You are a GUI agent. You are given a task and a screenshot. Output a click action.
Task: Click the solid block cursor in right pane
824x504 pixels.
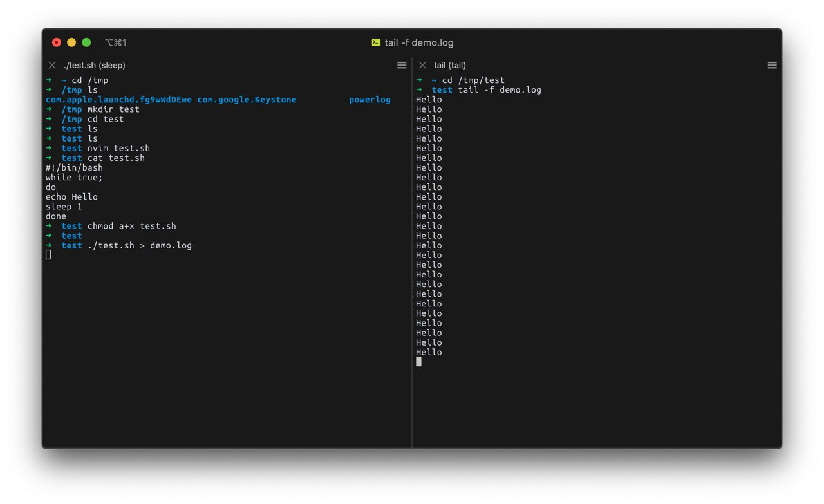[x=418, y=362]
